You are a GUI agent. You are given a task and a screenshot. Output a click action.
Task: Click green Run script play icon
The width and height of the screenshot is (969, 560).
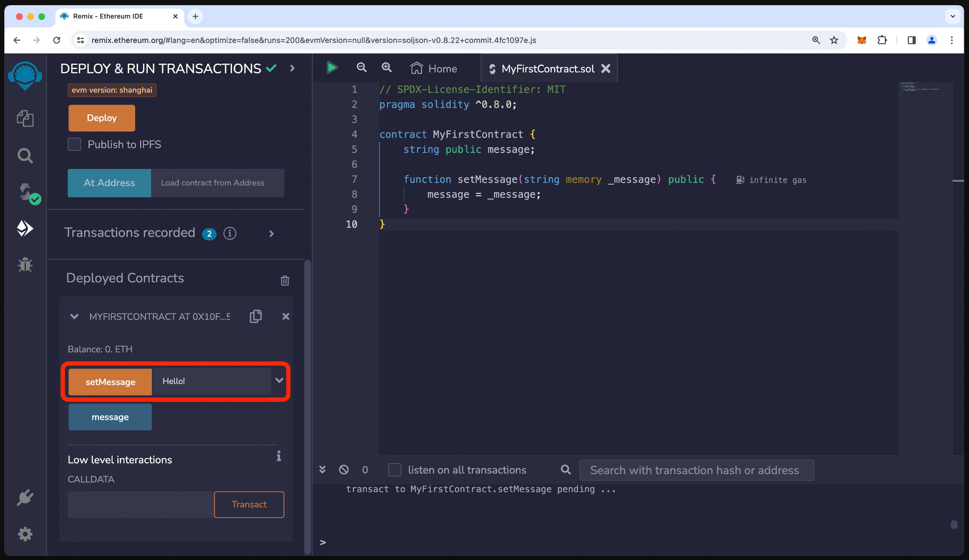point(332,68)
